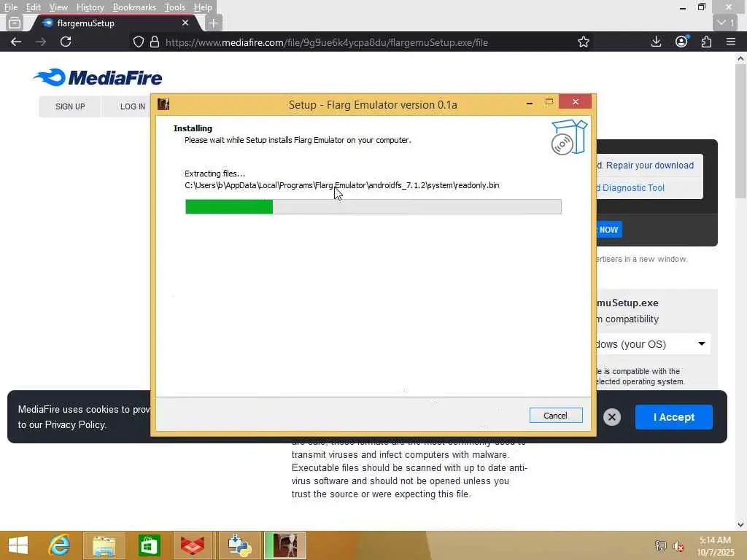Viewport: 747px width, 560px height.
Task: Open the Firefox View icon beside tabs
Action: tap(15, 23)
